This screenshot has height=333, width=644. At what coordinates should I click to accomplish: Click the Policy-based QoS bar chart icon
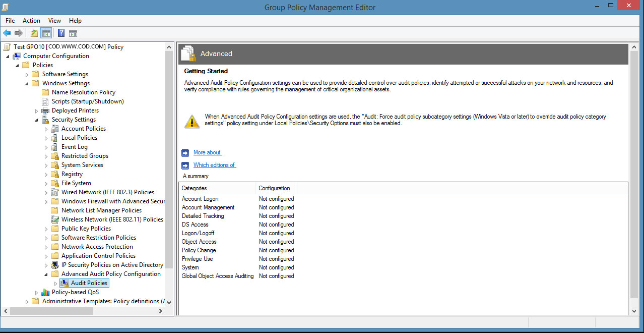(45, 292)
